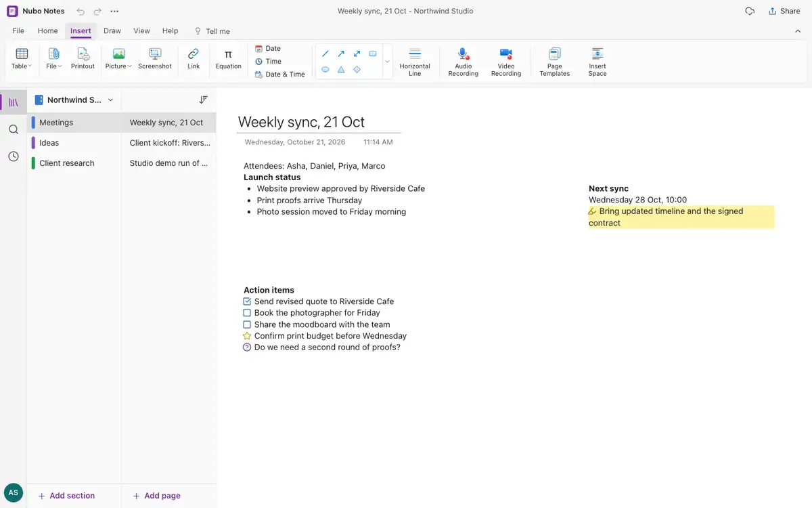Select the straight line shape
This screenshot has height=508, width=812.
325,54
